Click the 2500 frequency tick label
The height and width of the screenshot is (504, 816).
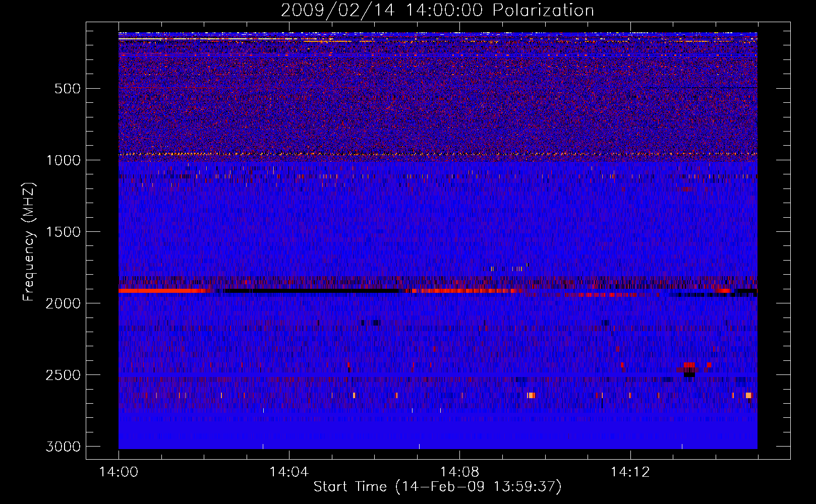coord(64,375)
